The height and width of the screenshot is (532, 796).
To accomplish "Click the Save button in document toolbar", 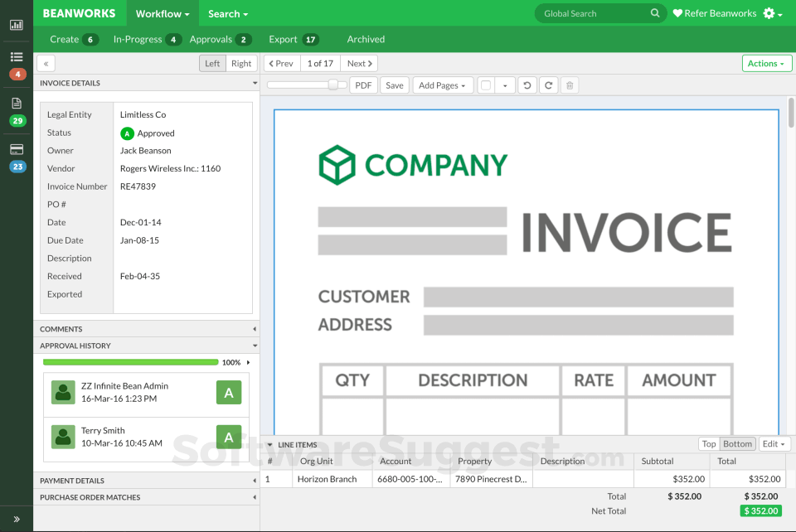I will [x=395, y=85].
